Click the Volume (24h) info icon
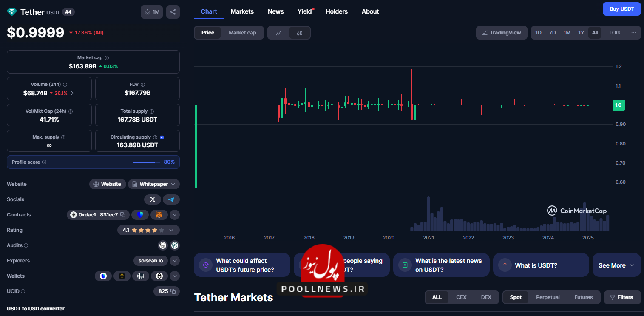This screenshot has height=316, width=644. [x=65, y=85]
